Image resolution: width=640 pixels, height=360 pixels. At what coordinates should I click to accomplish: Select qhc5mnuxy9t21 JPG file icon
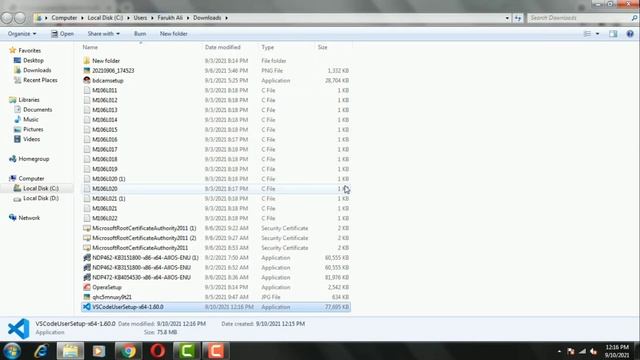click(x=87, y=297)
